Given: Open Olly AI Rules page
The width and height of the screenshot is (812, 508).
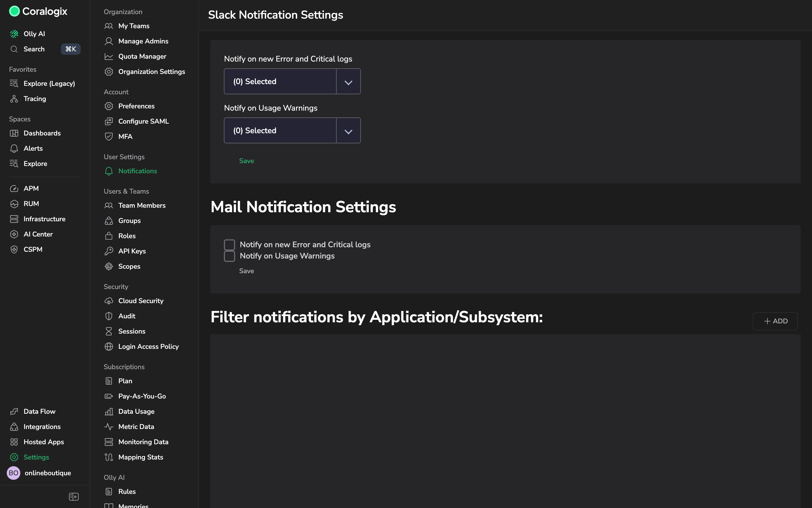Looking at the screenshot, I should (127, 492).
